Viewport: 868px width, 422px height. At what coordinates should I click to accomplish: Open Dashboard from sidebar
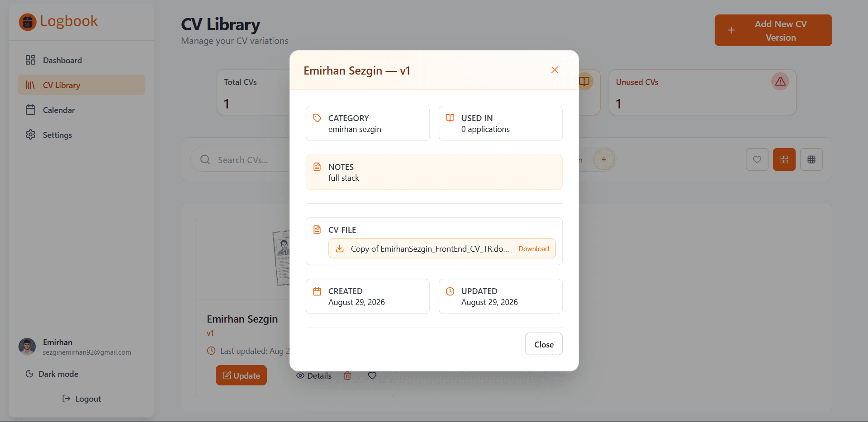click(81, 60)
